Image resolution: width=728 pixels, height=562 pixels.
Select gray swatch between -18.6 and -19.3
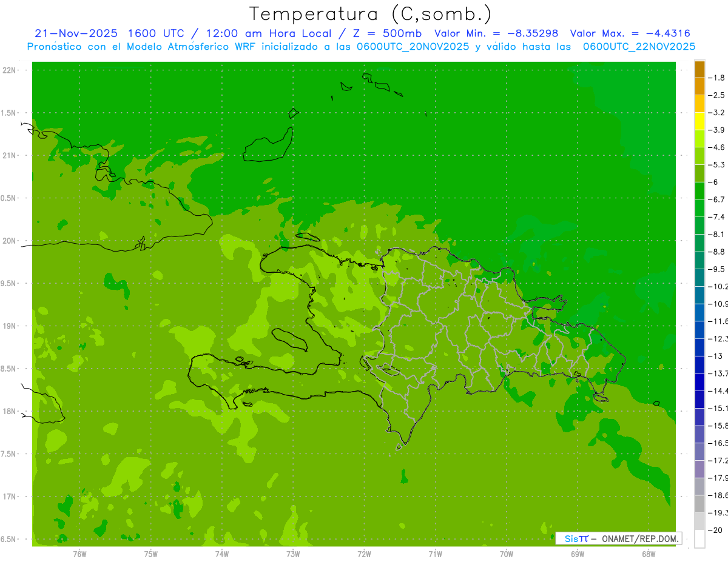click(x=699, y=504)
